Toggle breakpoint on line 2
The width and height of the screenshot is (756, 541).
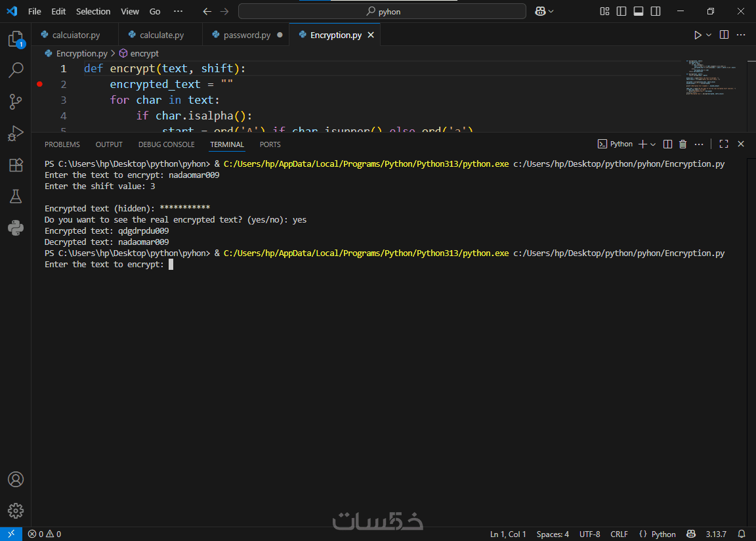[39, 85]
